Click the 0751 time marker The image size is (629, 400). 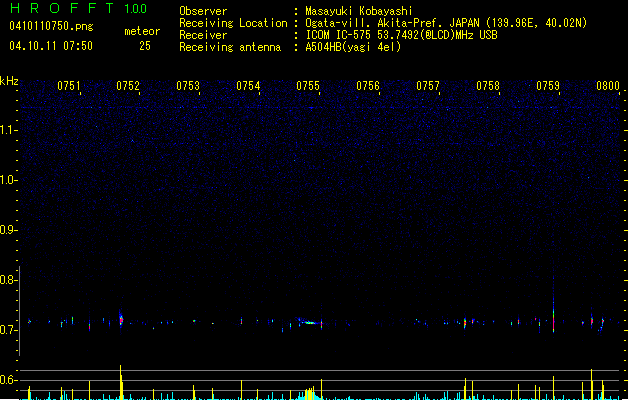pos(69,86)
